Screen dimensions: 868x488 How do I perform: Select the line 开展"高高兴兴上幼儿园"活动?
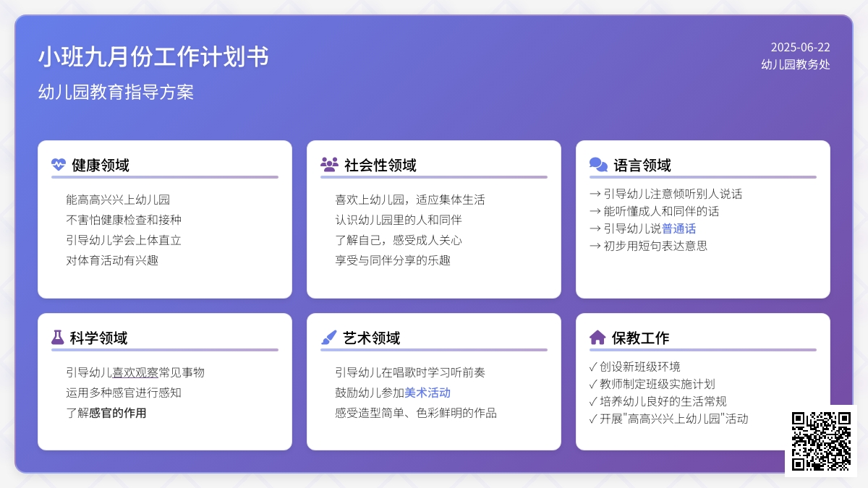tap(669, 419)
